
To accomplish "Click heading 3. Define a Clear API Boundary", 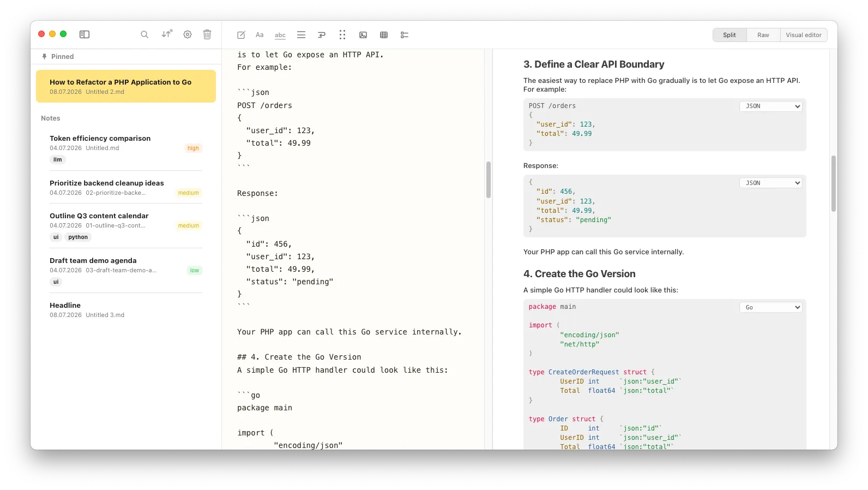I will [x=594, y=64].
